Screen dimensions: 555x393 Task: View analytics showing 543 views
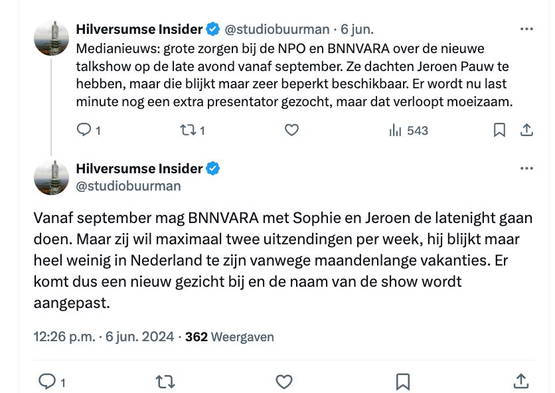tap(408, 130)
